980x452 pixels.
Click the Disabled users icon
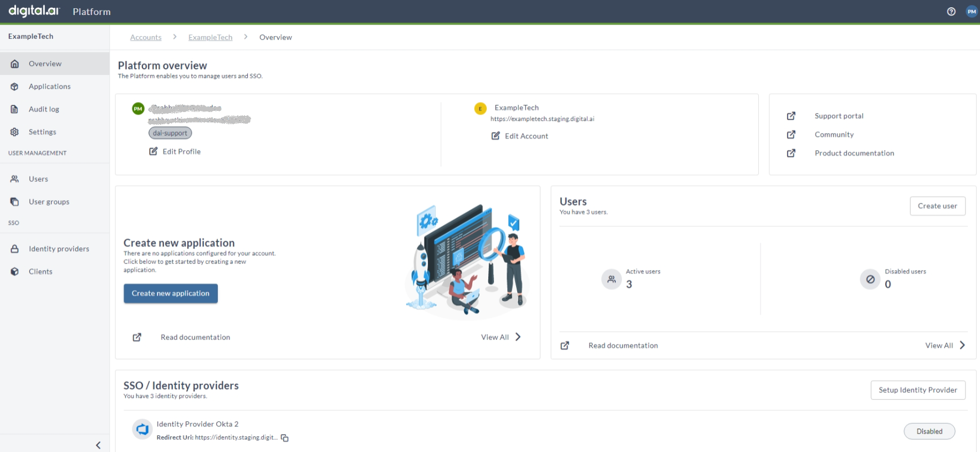[870, 279]
